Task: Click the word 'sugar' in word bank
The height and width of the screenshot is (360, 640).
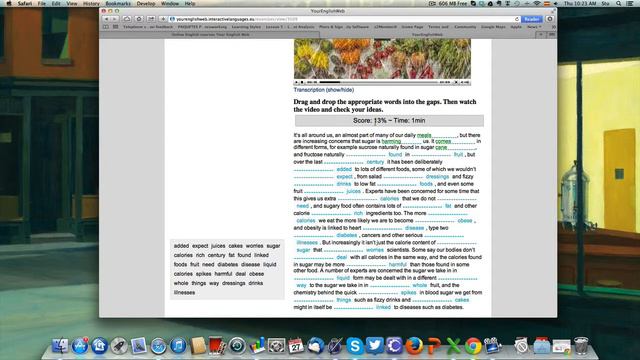Action: pyautogui.click(x=273, y=246)
